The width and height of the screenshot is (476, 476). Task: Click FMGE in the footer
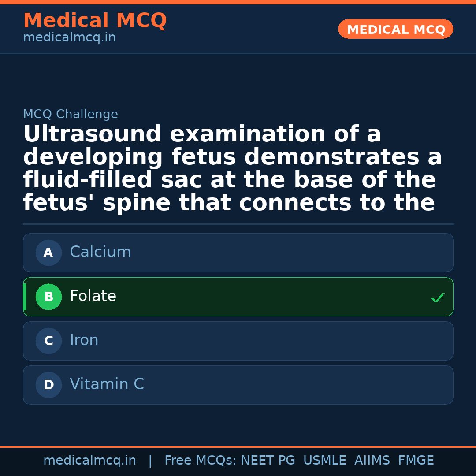point(416,461)
